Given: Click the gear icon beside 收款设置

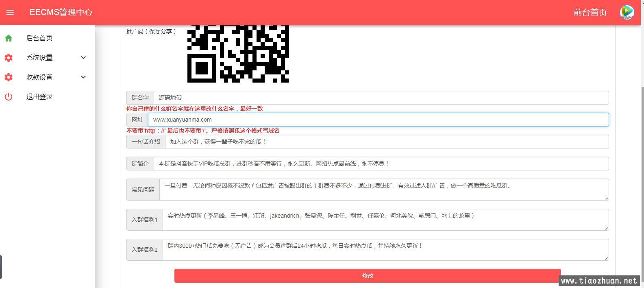Looking at the screenshot, I should (9, 77).
